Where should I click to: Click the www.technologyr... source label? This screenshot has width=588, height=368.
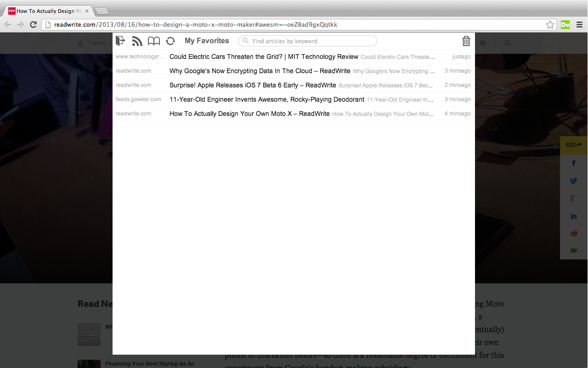(140, 57)
